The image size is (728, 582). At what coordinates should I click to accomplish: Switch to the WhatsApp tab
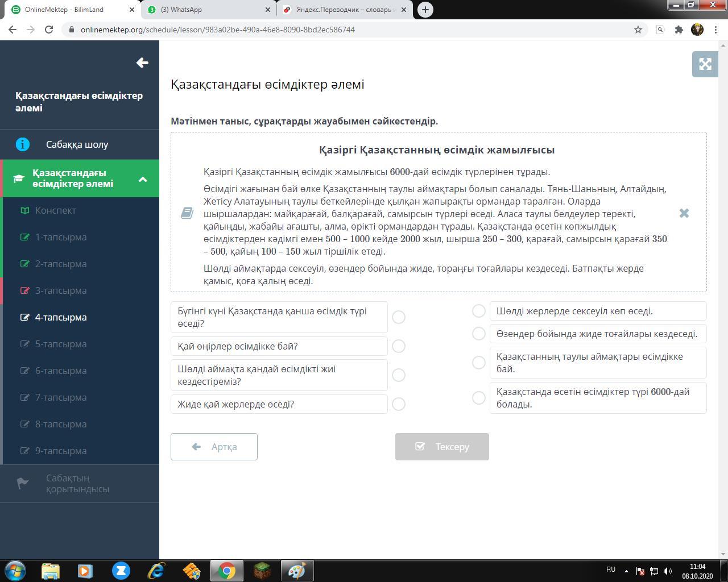click(208, 10)
